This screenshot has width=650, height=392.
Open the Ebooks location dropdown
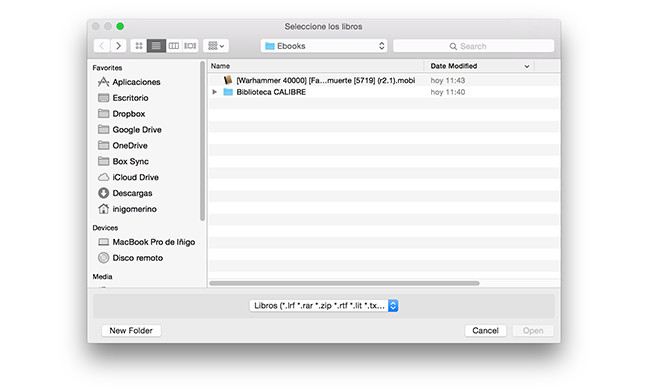(324, 46)
